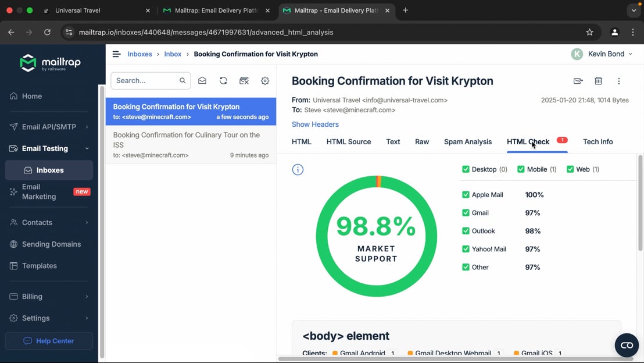Click the clear inbox icon

click(244, 81)
